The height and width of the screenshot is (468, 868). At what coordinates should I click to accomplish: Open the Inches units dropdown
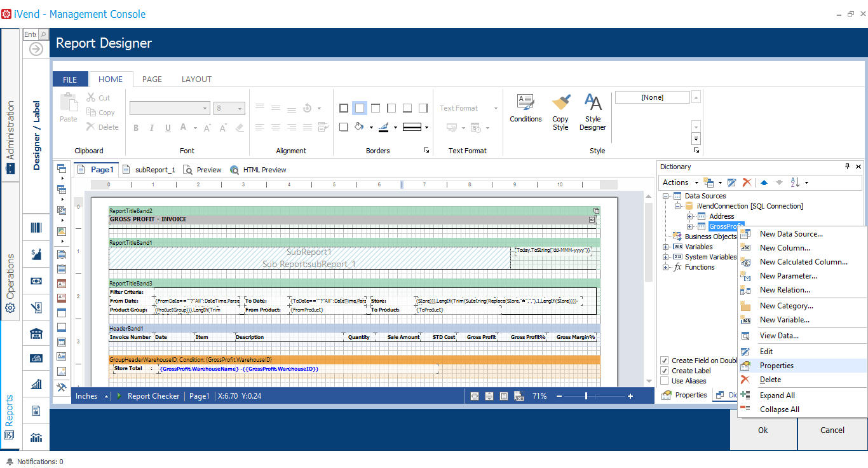point(92,396)
